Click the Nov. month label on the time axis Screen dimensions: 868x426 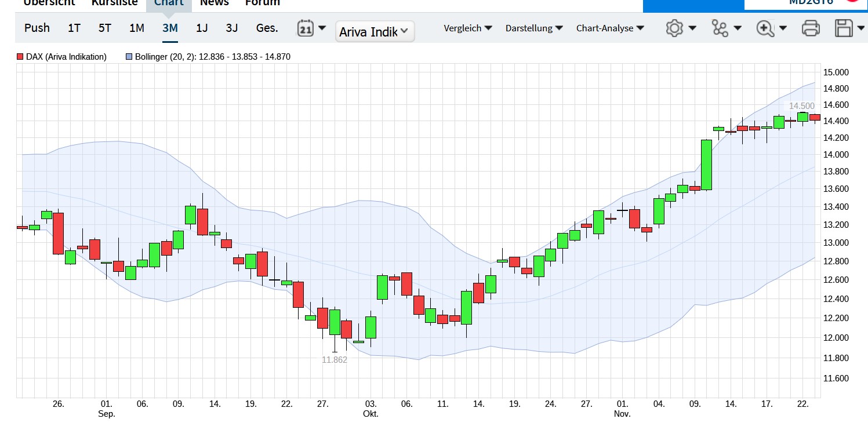click(622, 414)
